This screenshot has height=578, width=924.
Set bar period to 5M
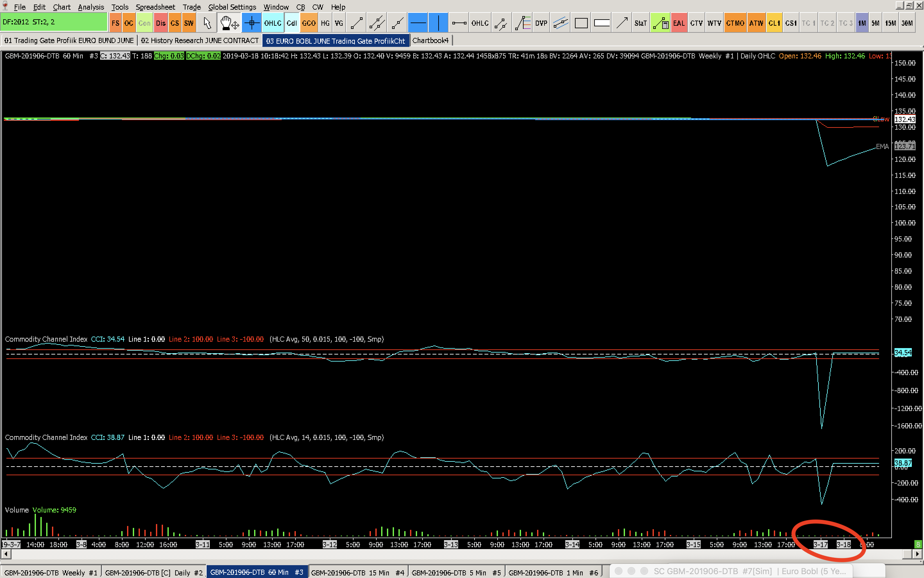coord(875,23)
